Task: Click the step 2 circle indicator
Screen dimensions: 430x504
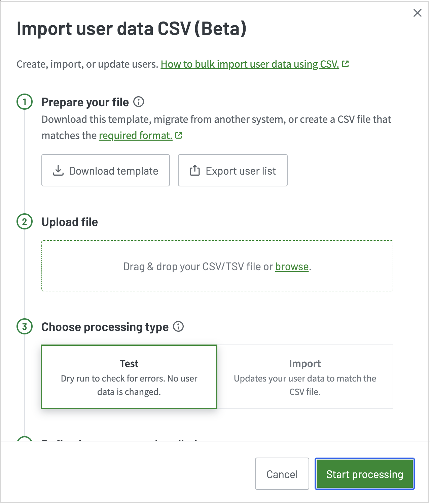Action: [x=24, y=222]
